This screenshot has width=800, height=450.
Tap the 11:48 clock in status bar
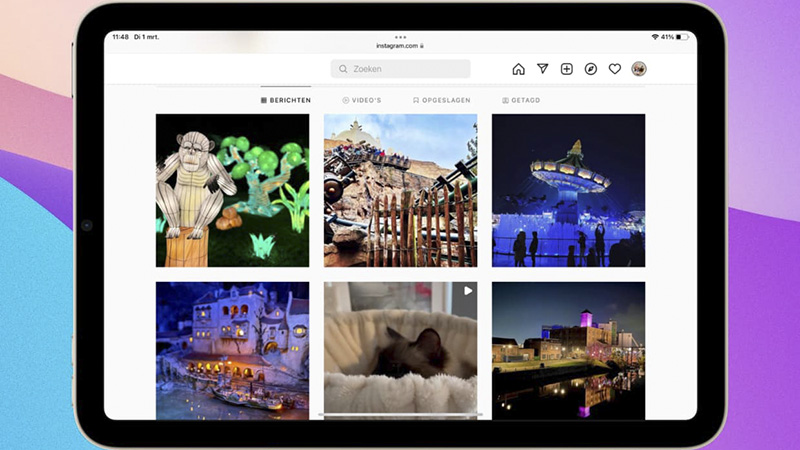[120, 37]
